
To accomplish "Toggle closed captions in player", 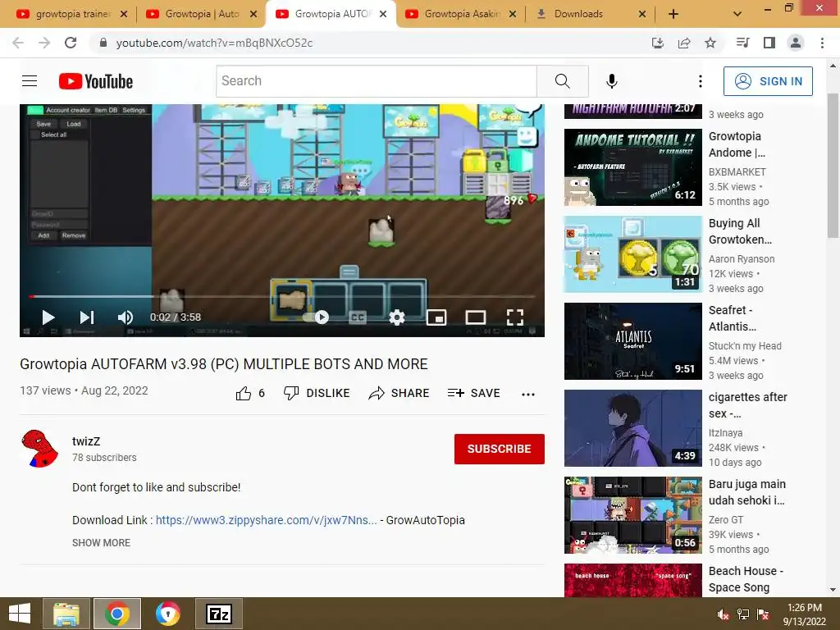I will (358, 317).
